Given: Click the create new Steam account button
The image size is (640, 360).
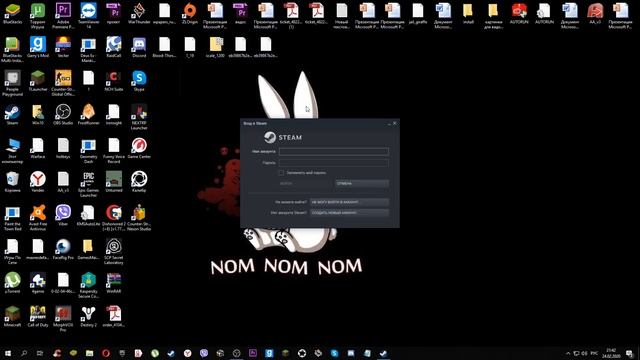Looking at the screenshot, I should coord(349,213).
